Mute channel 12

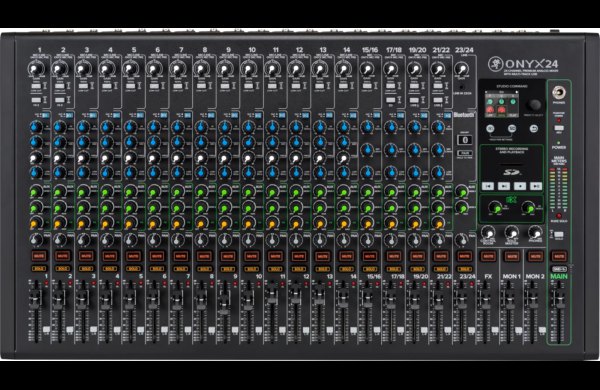[x=298, y=256]
